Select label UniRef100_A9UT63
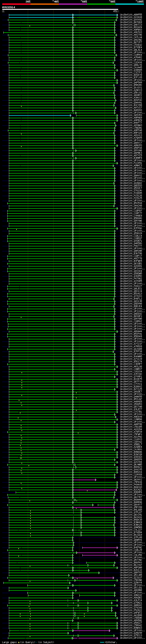146x644 pixels. [131, 32]
